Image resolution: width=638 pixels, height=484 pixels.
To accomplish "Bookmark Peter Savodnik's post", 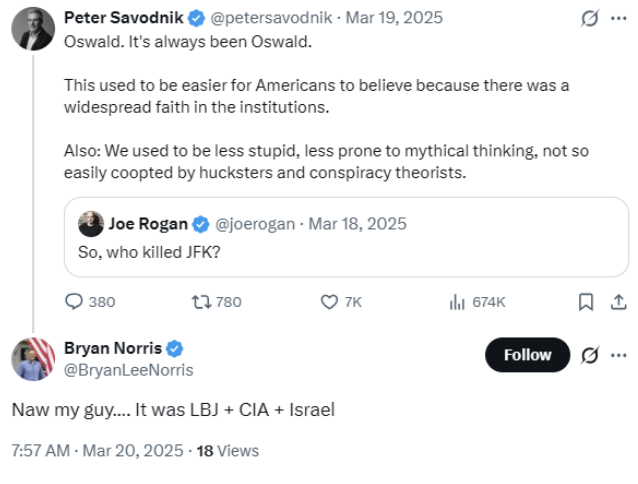I will [587, 301].
